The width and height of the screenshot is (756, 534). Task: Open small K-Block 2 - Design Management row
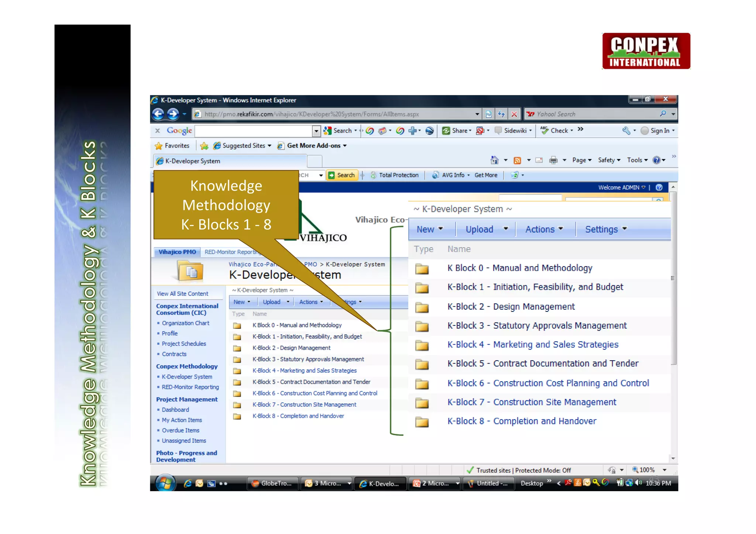click(291, 348)
